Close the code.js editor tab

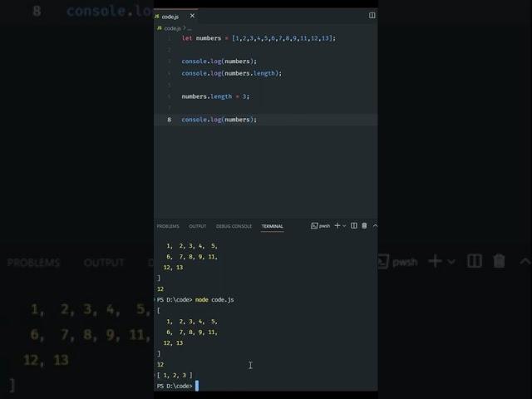[x=192, y=16]
